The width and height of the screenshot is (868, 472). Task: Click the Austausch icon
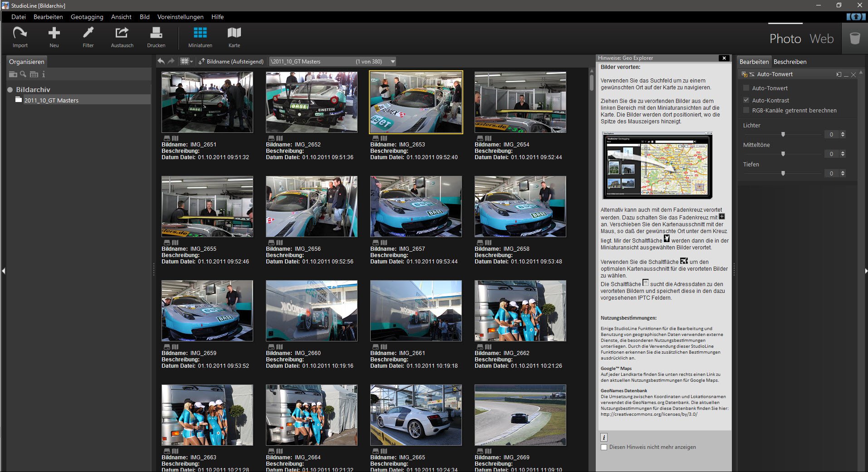tap(121, 36)
